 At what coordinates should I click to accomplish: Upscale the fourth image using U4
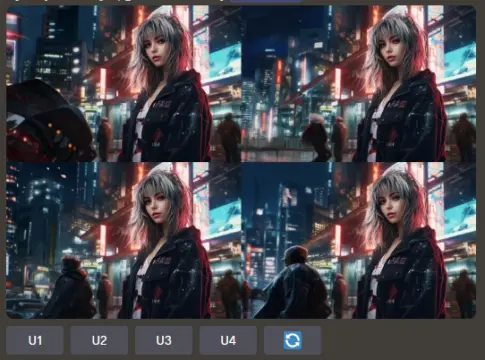tap(228, 340)
